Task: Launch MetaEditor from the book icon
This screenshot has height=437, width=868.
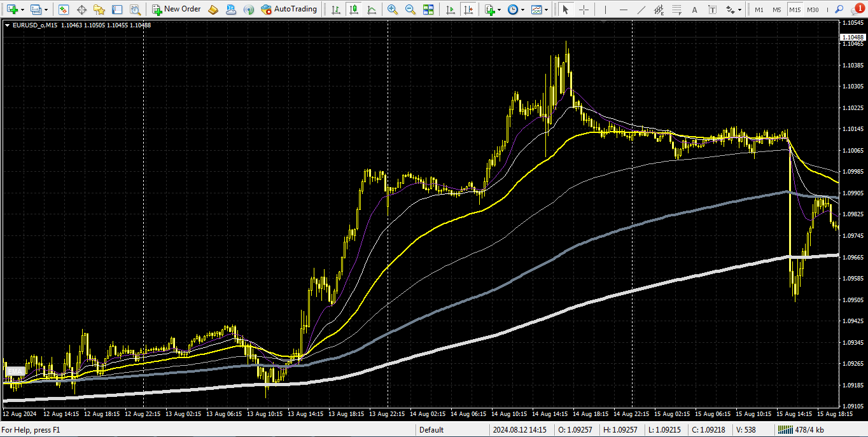Action: (x=214, y=10)
